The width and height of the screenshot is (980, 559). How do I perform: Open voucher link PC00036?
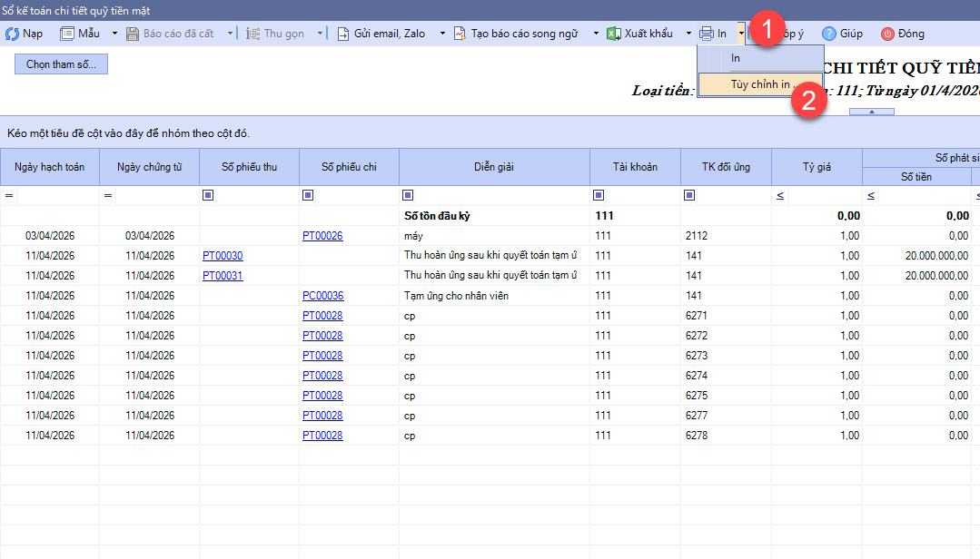point(322,296)
